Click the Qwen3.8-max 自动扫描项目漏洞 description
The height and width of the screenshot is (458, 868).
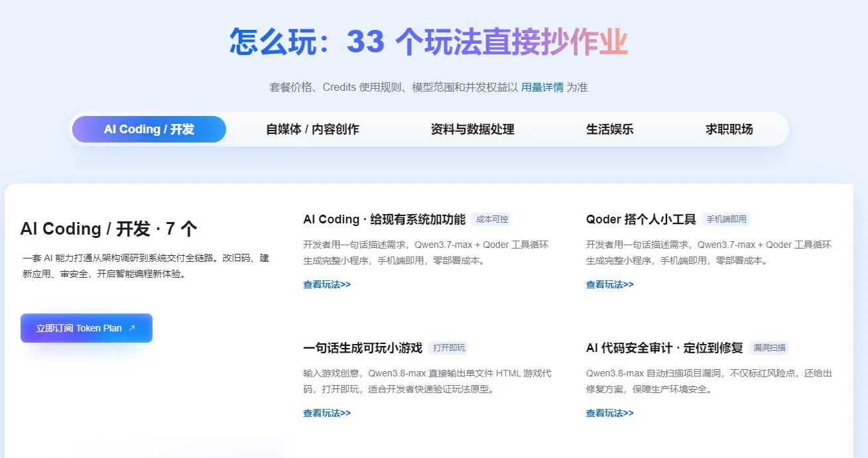(x=709, y=381)
